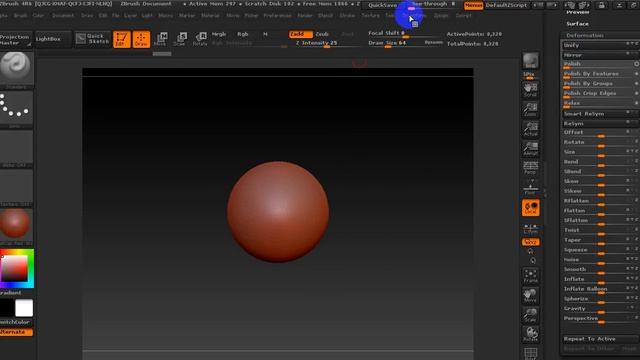Click Repeat To Active button
Image resolution: width=640 pixels, height=360 pixels.
click(600, 339)
